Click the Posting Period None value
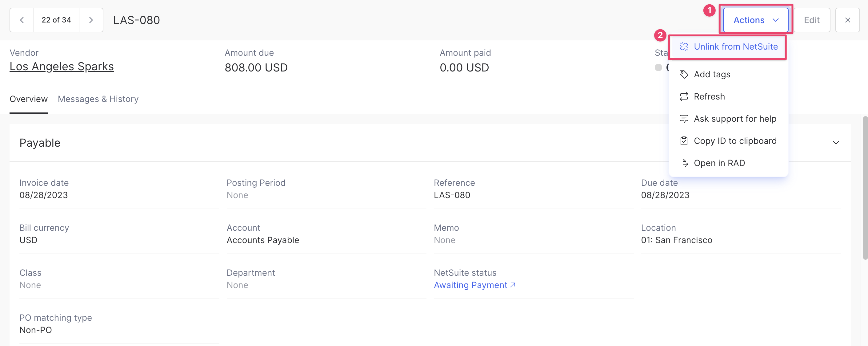 pyautogui.click(x=237, y=195)
